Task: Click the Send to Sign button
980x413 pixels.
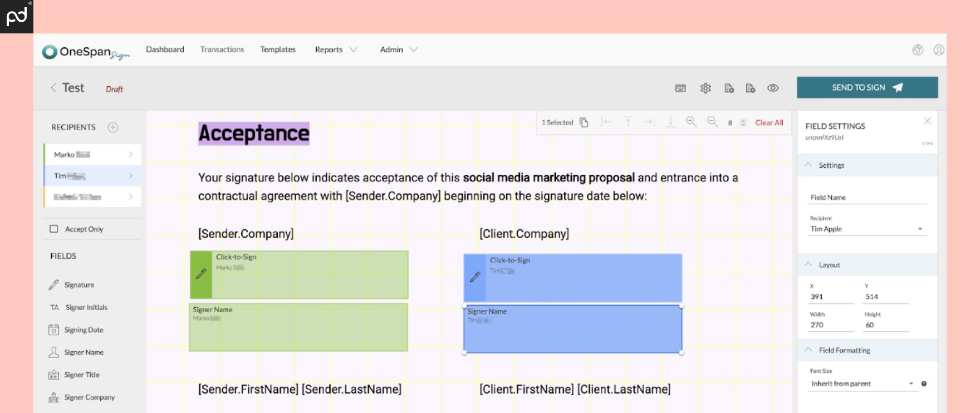Action: coord(867,87)
